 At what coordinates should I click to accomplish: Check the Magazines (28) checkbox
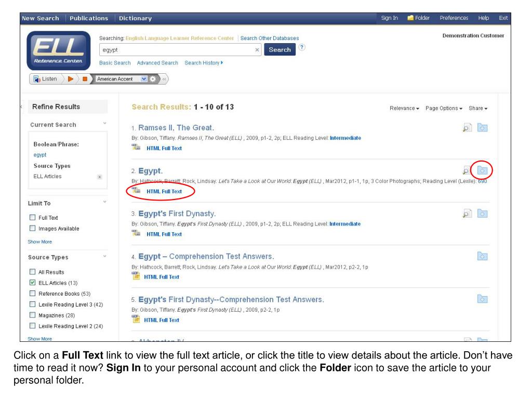pyautogui.click(x=33, y=315)
